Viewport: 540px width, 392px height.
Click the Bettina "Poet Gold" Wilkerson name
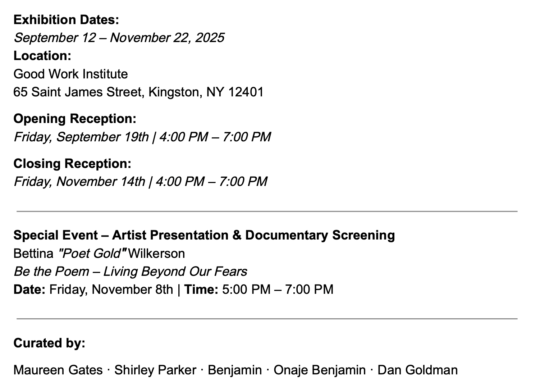tap(99, 254)
